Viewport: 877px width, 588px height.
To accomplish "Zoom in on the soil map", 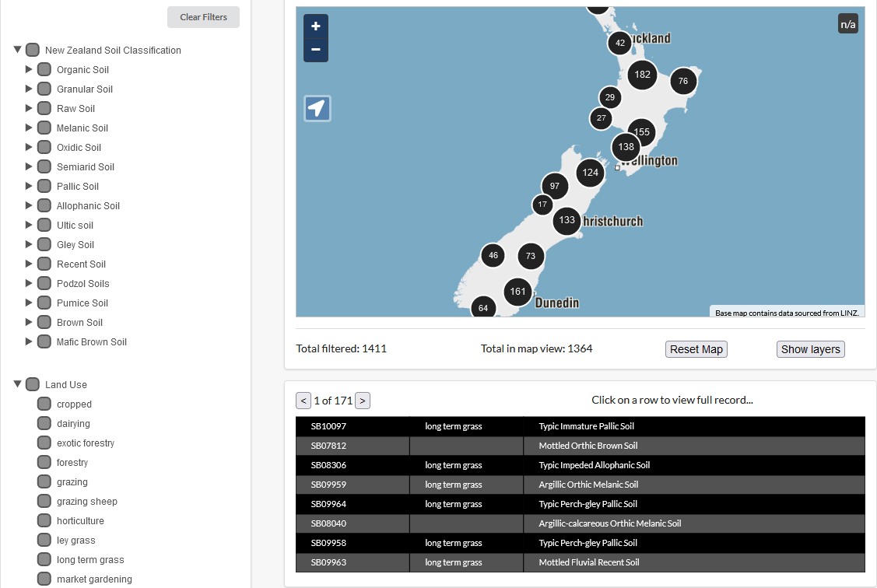I will 315,26.
